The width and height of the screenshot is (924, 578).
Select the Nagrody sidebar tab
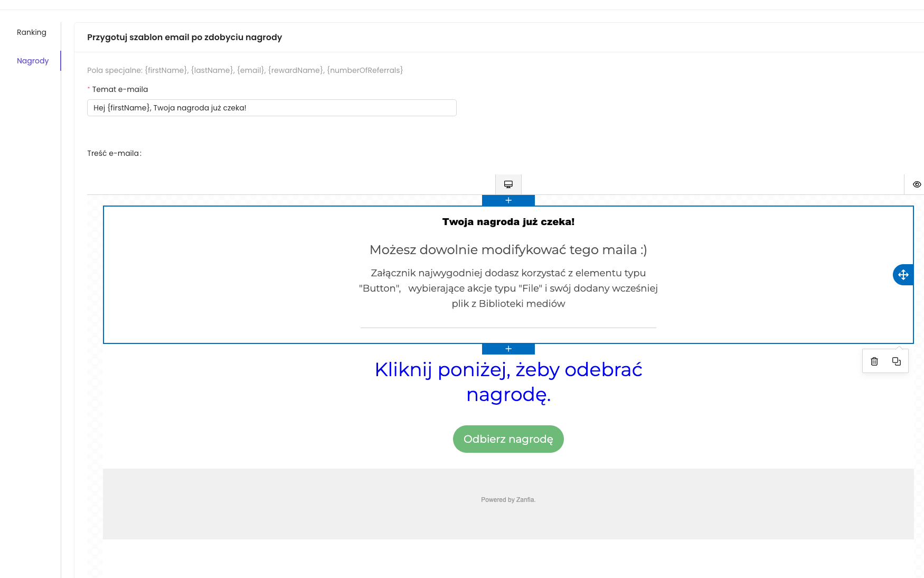tap(33, 61)
